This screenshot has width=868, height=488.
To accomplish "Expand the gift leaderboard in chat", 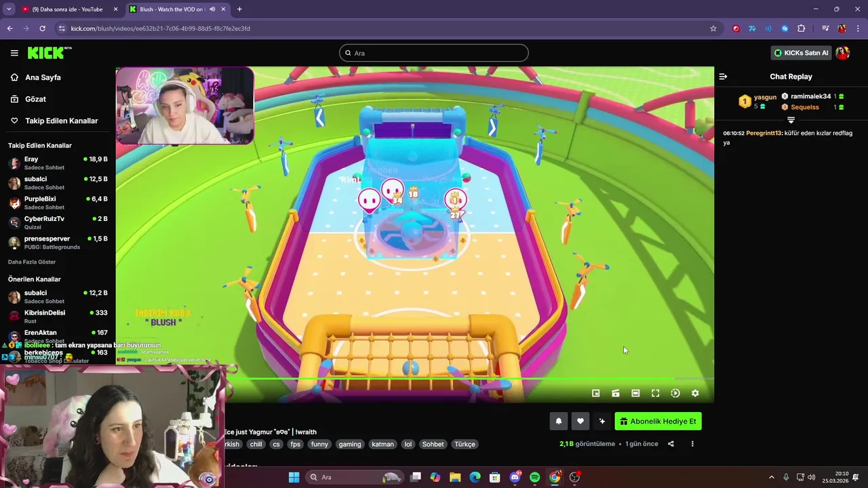I will pyautogui.click(x=791, y=120).
